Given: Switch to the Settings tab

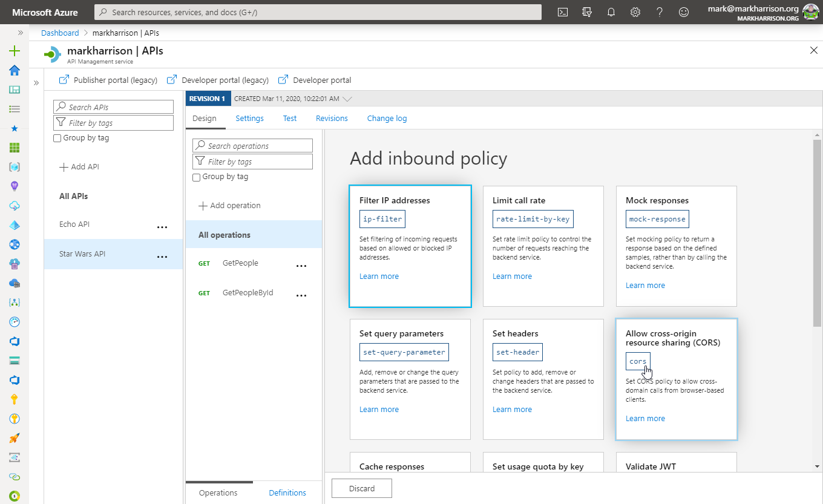Looking at the screenshot, I should [x=249, y=118].
